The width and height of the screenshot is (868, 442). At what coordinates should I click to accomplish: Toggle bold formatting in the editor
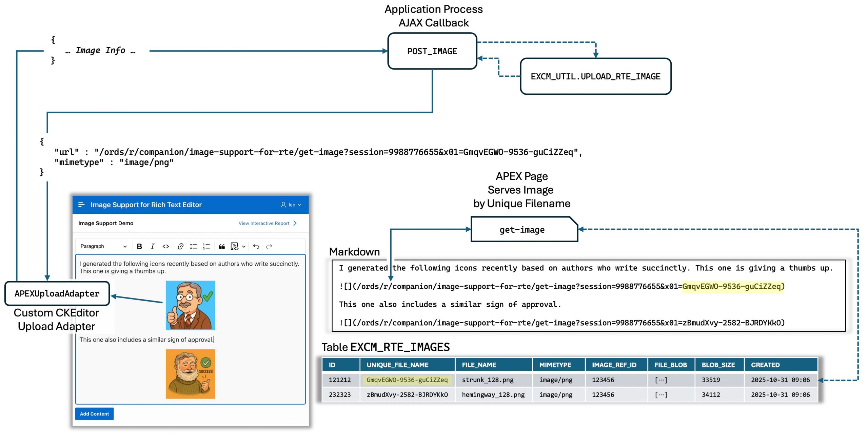click(139, 246)
